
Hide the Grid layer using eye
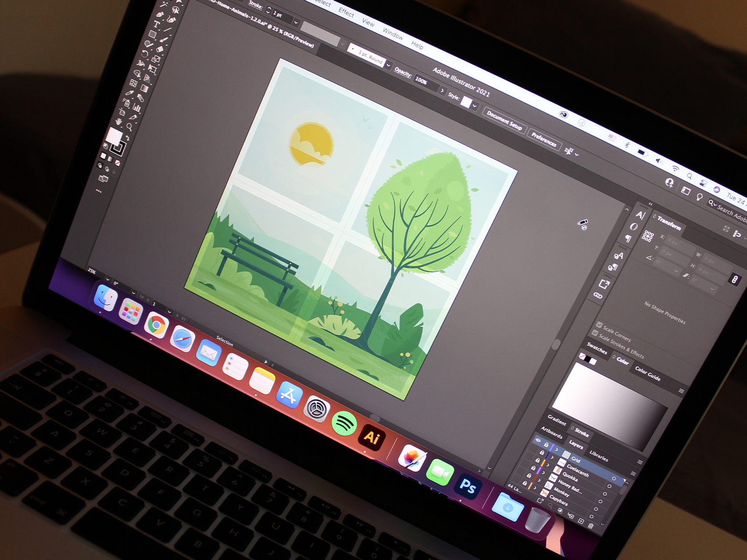click(538, 440)
